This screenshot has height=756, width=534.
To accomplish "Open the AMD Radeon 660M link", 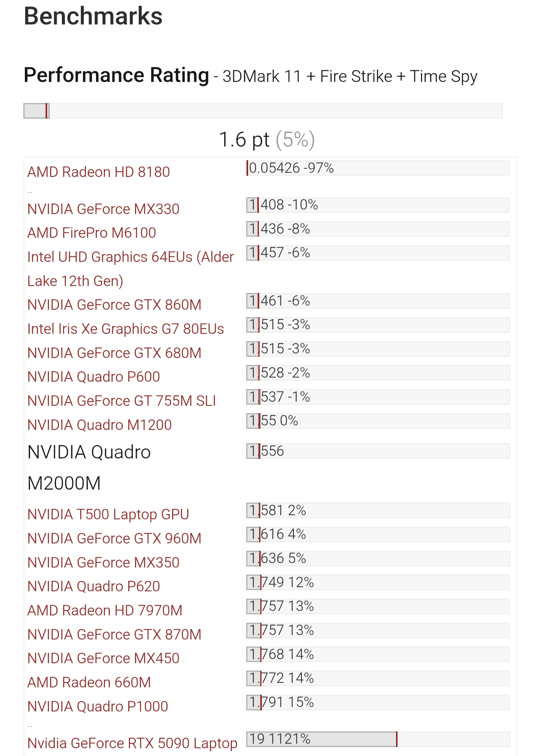I will pos(89,683).
